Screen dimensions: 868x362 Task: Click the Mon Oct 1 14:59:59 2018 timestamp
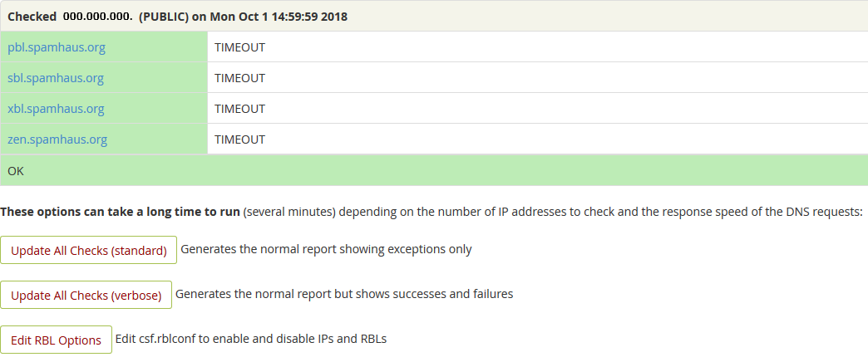279,17
